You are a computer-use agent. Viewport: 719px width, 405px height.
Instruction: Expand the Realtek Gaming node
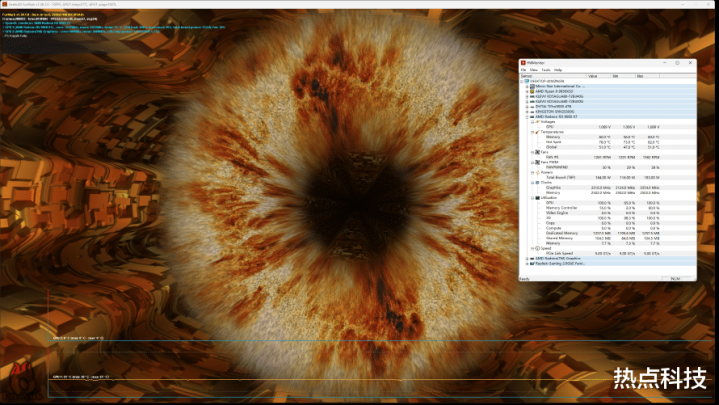click(x=527, y=264)
